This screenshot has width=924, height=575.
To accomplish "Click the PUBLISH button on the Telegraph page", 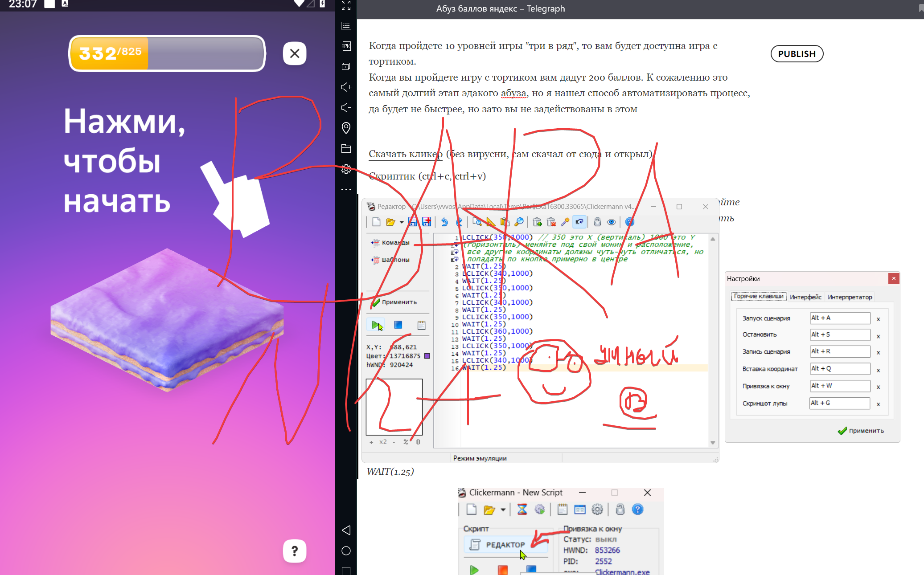I will pyautogui.click(x=797, y=54).
